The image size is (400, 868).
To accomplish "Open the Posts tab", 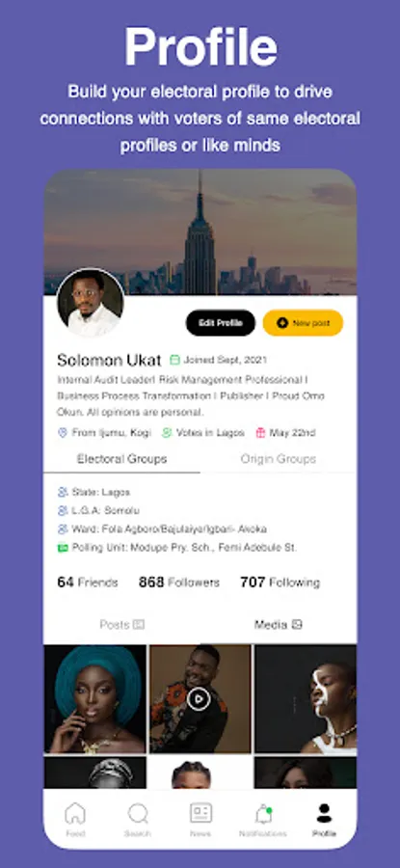I will (121, 624).
